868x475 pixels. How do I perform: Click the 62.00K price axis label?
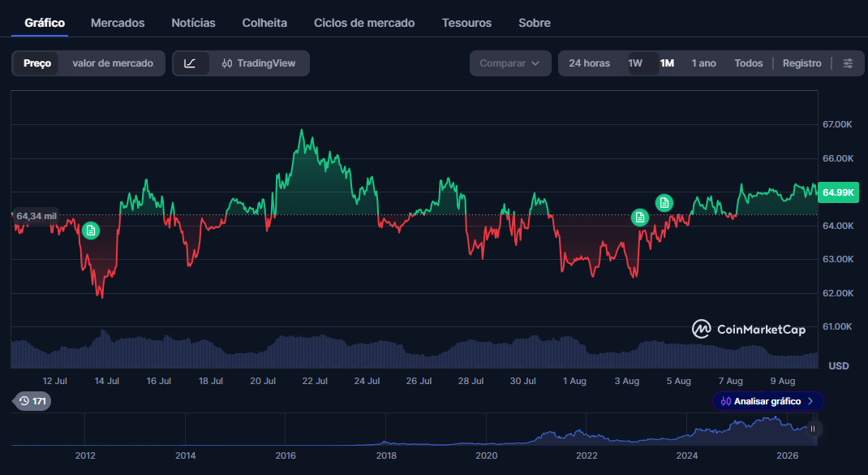pos(837,292)
